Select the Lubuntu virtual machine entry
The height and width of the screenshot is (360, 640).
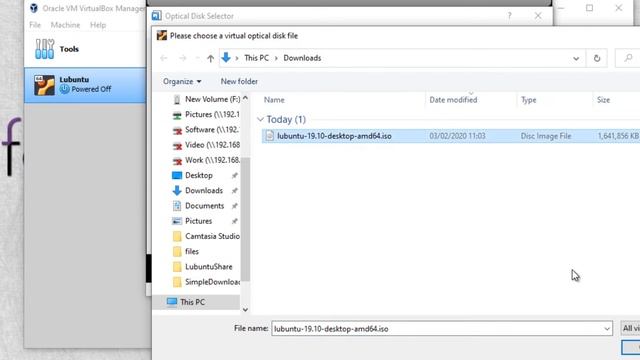tap(85, 85)
